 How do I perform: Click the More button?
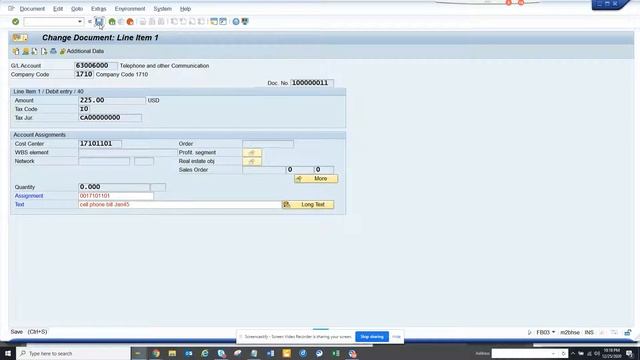pos(316,179)
